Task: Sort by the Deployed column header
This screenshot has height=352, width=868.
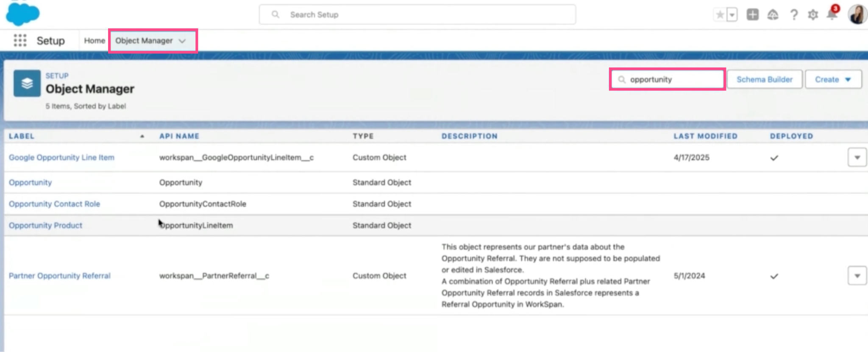Action: coord(792,136)
